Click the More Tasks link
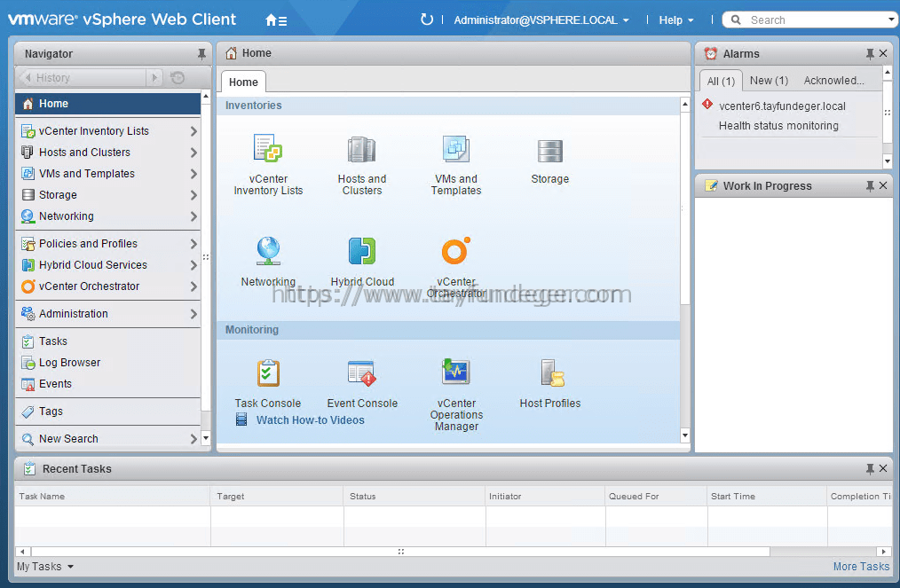Screen dimensions: 900x588 861,567
